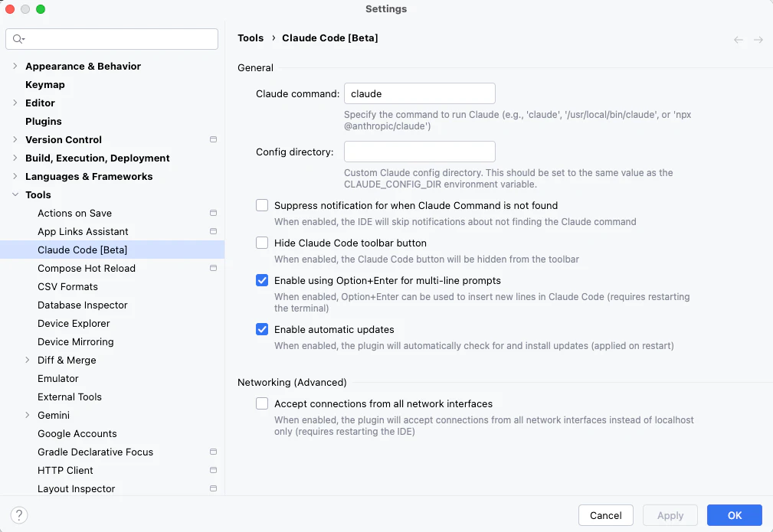Click the project-level icon beside Compose Hot Reload
The image size is (773, 532).
(214, 268)
